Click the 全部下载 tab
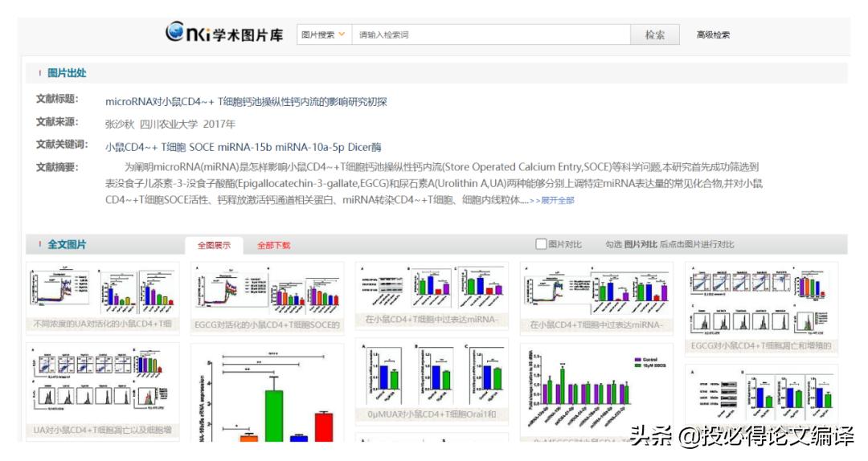 pyautogui.click(x=273, y=245)
